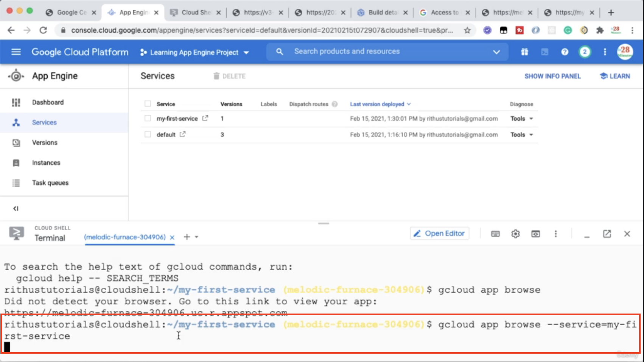The image size is (644, 362).
Task: Switch to the Google Ce browser tab
Action: [71, 12]
